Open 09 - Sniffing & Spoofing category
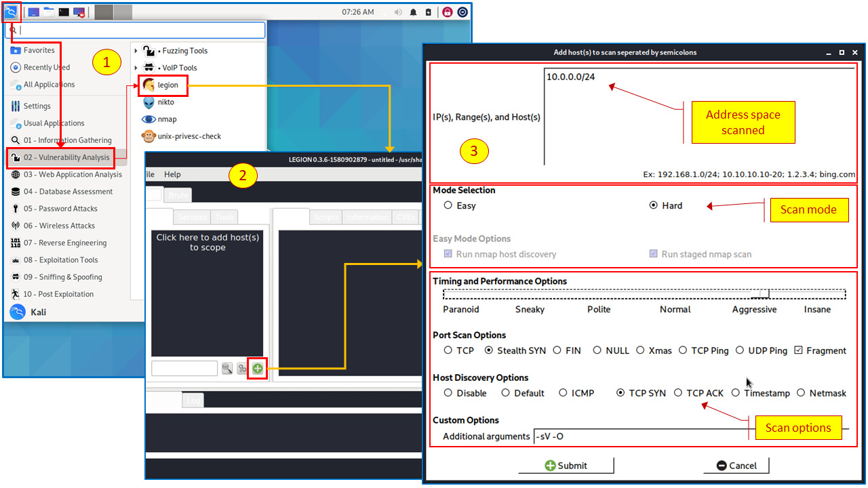The height and width of the screenshot is (488, 868). pos(57,277)
